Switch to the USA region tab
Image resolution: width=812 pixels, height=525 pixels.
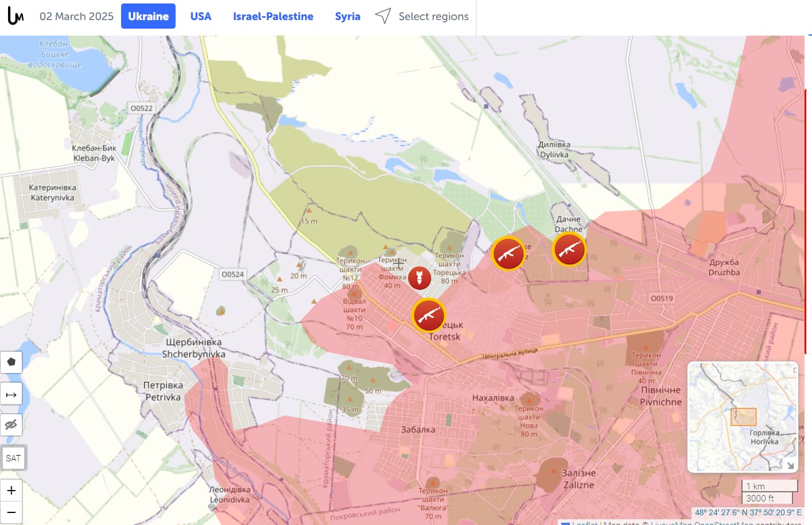click(201, 16)
